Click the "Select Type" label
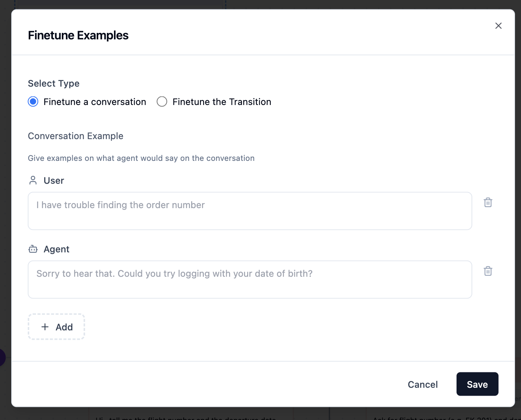 tap(54, 83)
